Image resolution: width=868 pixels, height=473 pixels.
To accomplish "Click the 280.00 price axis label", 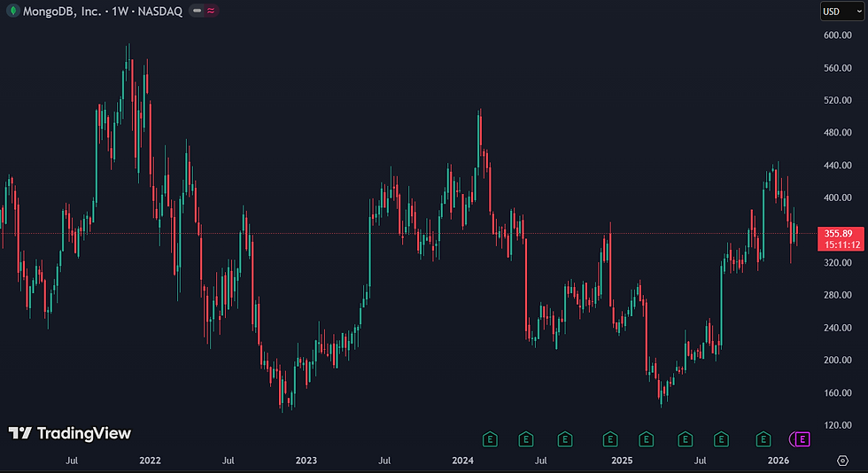I will point(838,295).
